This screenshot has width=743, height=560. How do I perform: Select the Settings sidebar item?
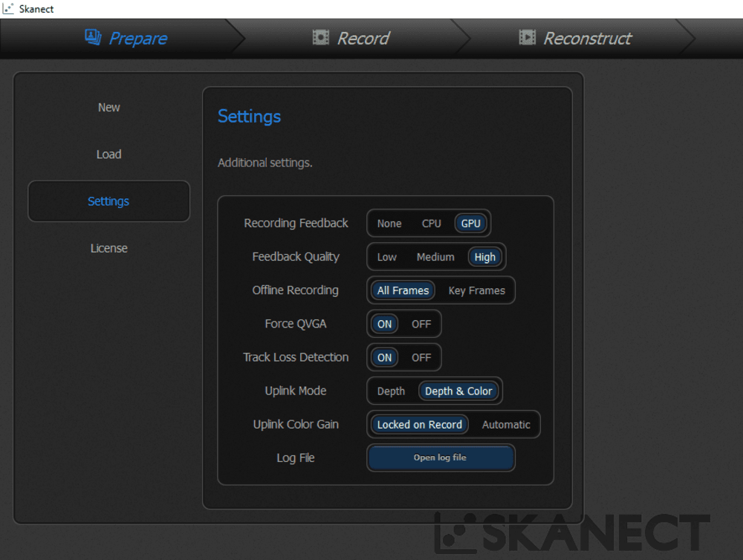(x=109, y=201)
